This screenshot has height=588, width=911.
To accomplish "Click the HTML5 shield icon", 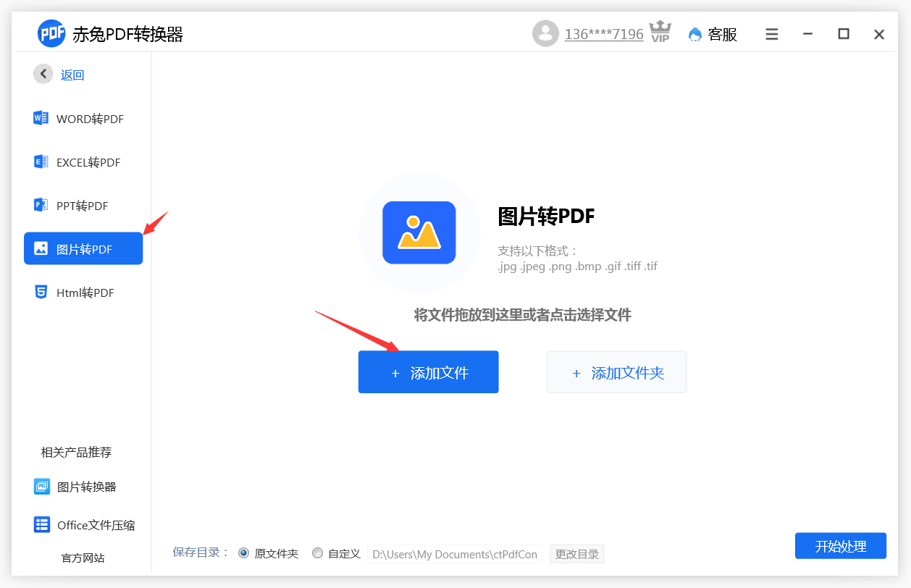I will 41,292.
